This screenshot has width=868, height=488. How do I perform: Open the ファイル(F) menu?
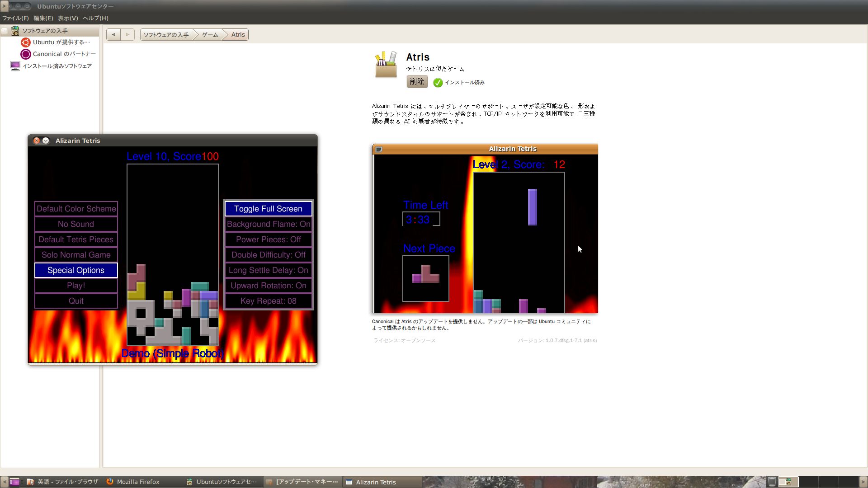click(15, 18)
